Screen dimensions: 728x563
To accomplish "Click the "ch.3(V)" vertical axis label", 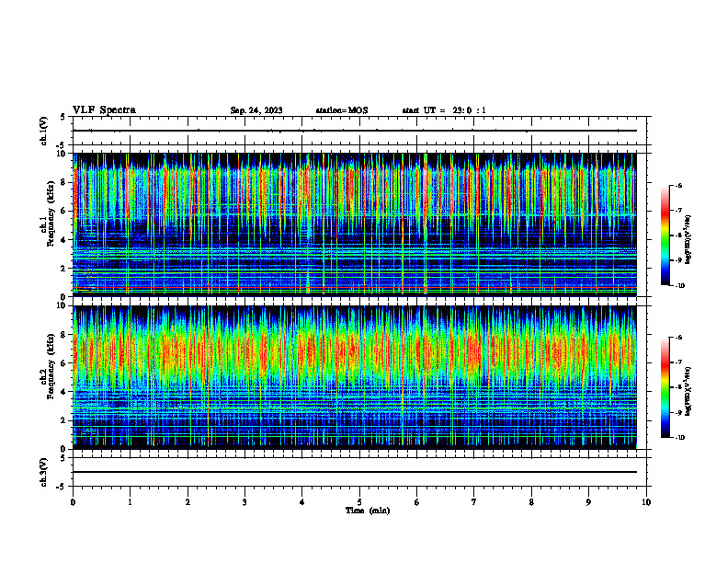I will [x=43, y=473].
